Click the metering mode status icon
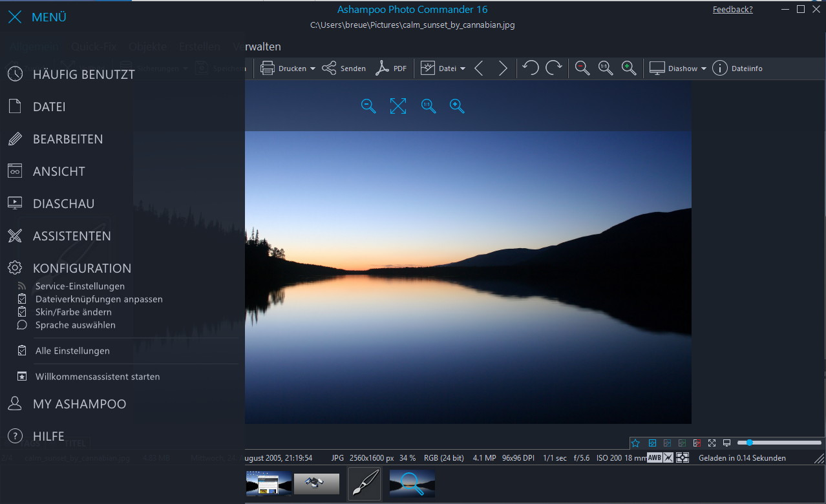 click(x=682, y=458)
